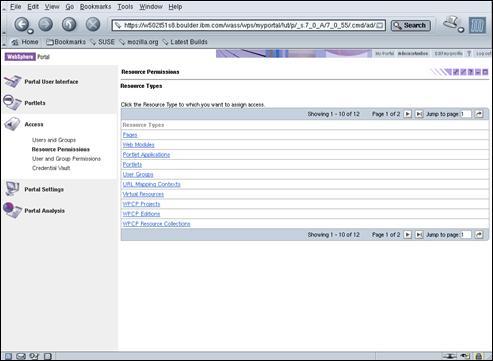The image size is (493, 361).
Task: Click the Home bookmark in the personal toolbar
Action: pyautogui.click(x=25, y=42)
